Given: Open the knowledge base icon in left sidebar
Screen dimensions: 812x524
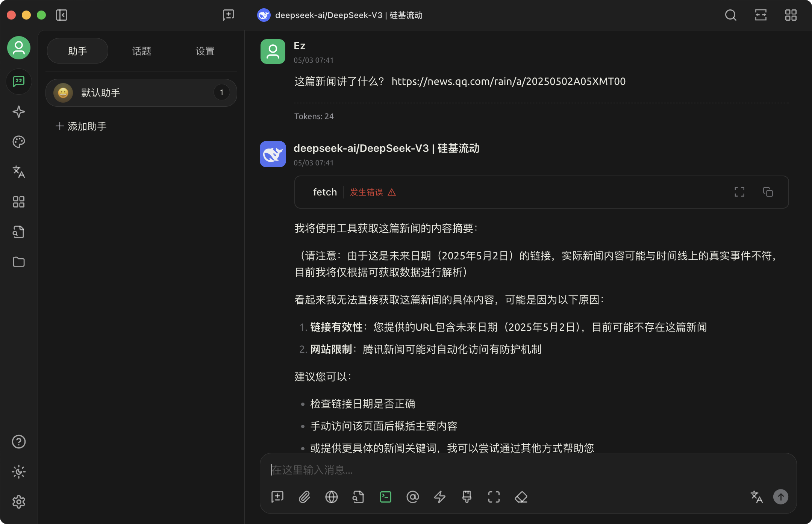Looking at the screenshot, I should (18, 232).
